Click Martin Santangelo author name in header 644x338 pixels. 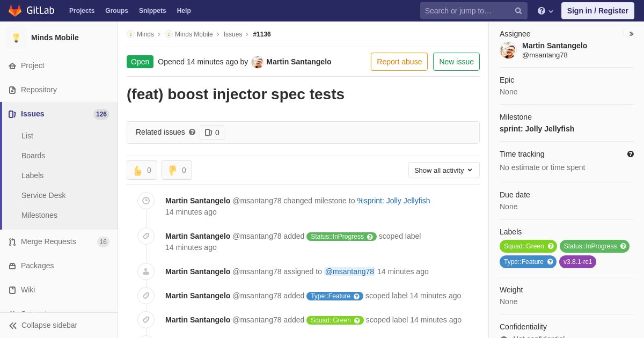click(x=299, y=62)
